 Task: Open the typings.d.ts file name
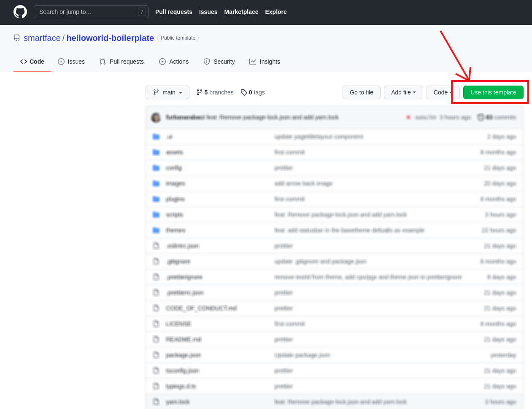click(181, 386)
